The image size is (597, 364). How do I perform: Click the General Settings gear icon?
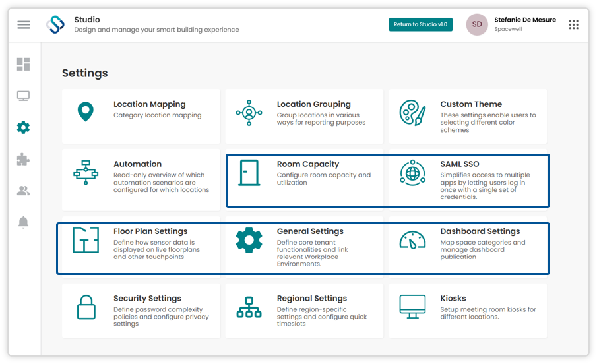(x=249, y=240)
